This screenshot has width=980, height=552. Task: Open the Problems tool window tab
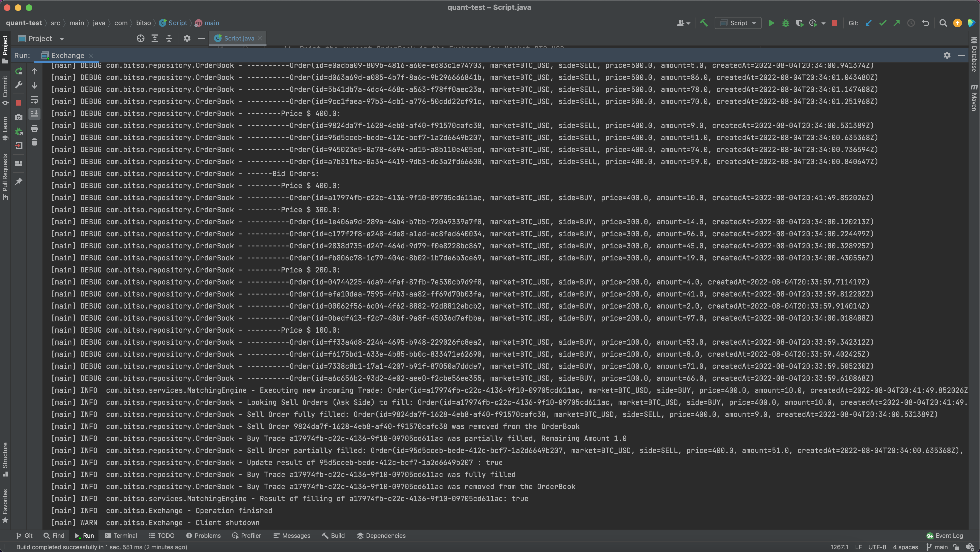(x=204, y=536)
